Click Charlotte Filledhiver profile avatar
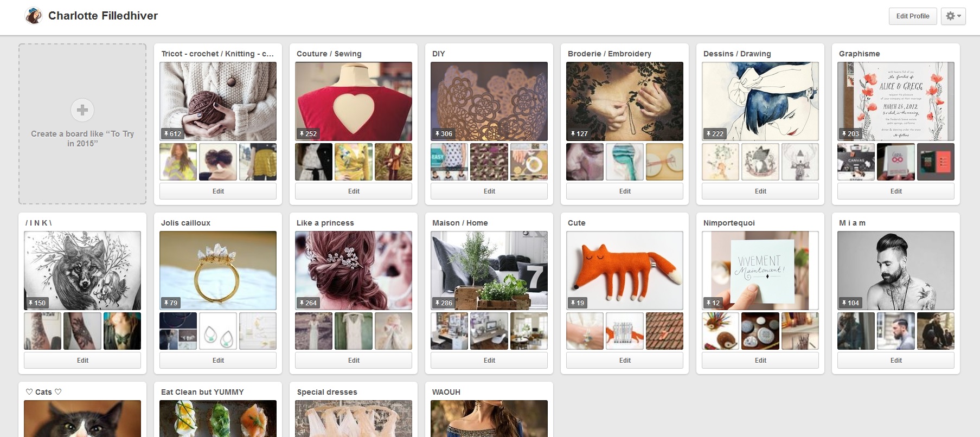980x437 pixels. click(34, 16)
